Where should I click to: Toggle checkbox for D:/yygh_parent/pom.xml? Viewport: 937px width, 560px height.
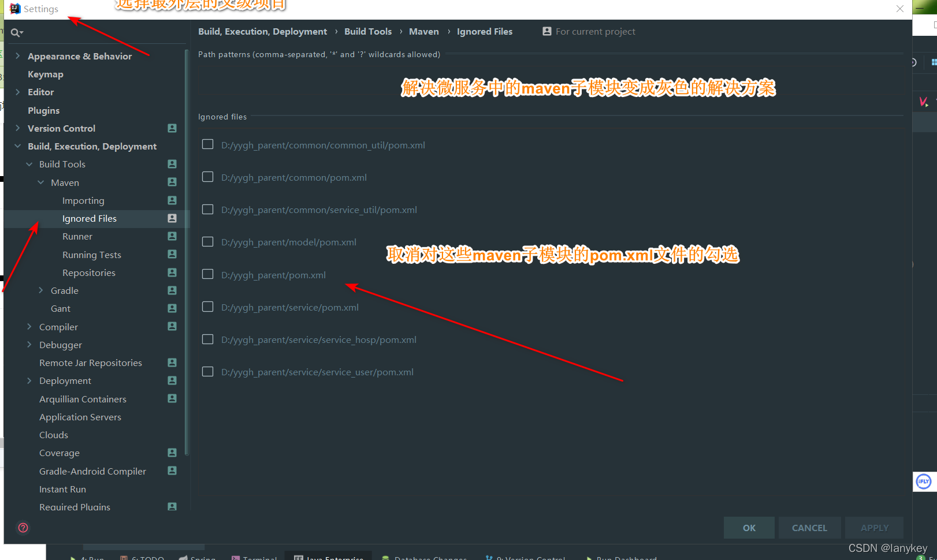(208, 274)
